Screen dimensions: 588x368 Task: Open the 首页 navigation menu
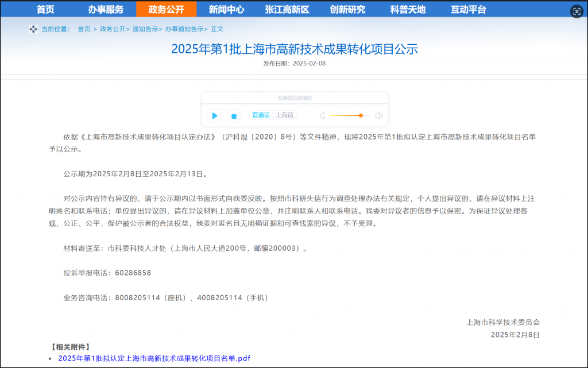(x=45, y=9)
